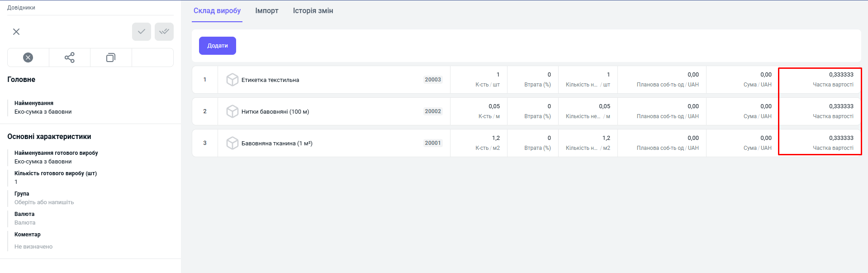Viewport: 868px width, 273px height.
Task: Open the Історія змін tab
Action: point(313,11)
